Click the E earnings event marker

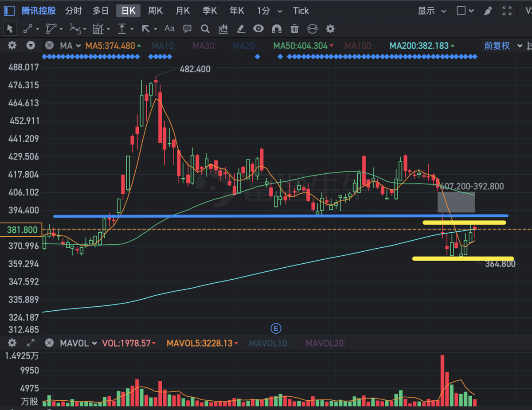[276, 328]
